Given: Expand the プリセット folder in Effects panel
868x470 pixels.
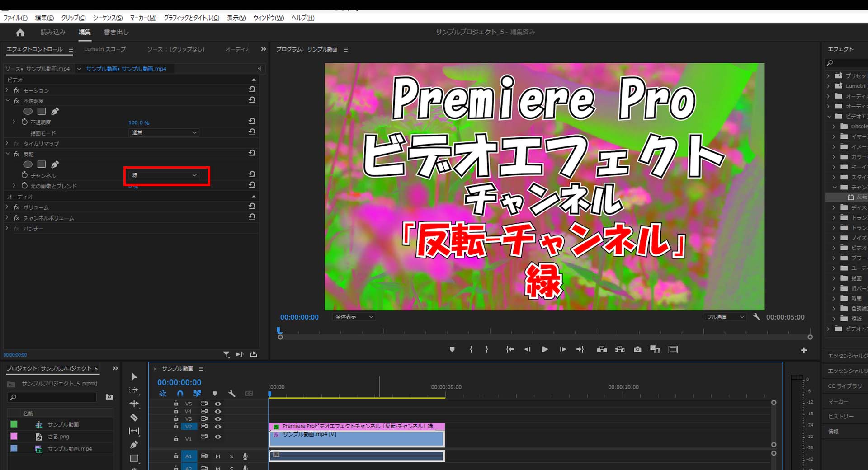Looking at the screenshot, I should (829, 75).
